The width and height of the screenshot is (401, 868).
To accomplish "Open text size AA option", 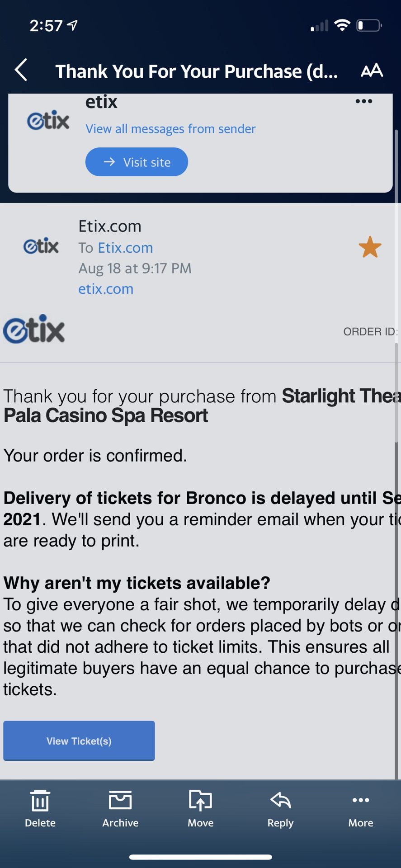I will [372, 71].
